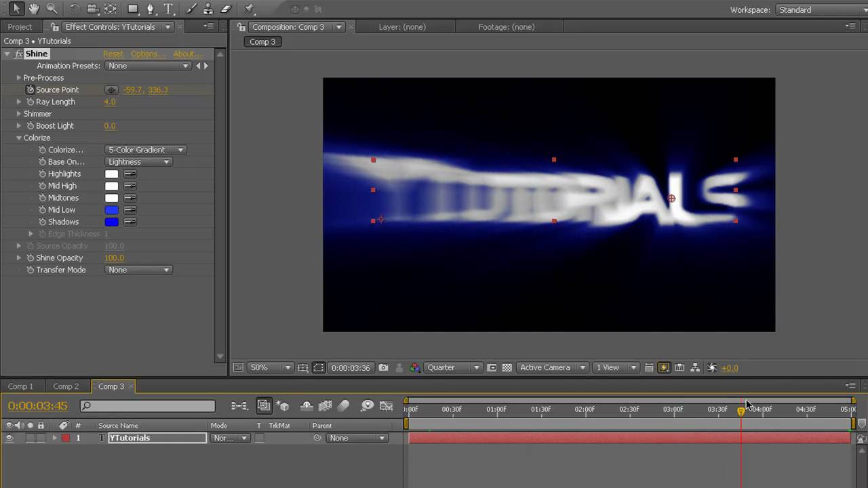Viewport: 868px width, 488px height.
Task: Click the Source Point crosshair picker
Action: [x=112, y=90]
